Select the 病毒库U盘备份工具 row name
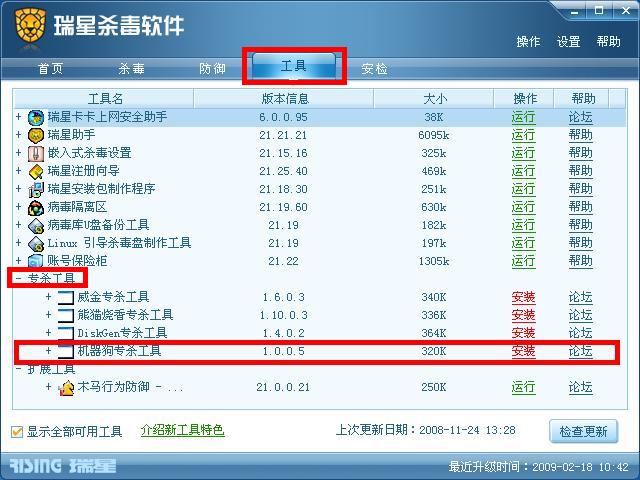This screenshot has height=480, width=640. pos(98,225)
